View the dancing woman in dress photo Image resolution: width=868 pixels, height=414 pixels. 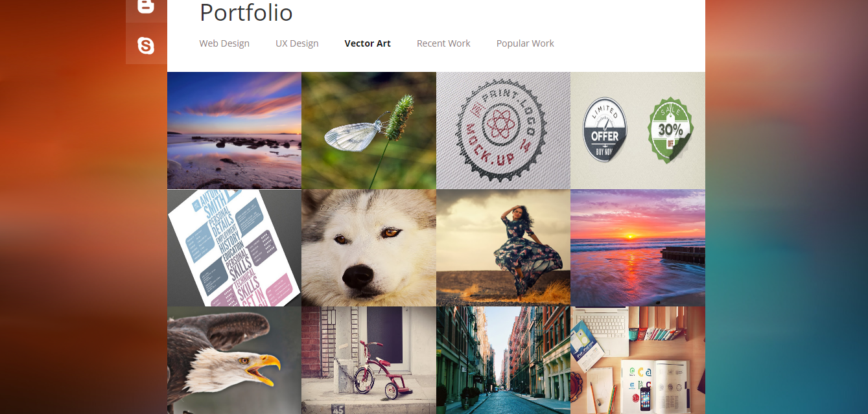click(503, 247)
